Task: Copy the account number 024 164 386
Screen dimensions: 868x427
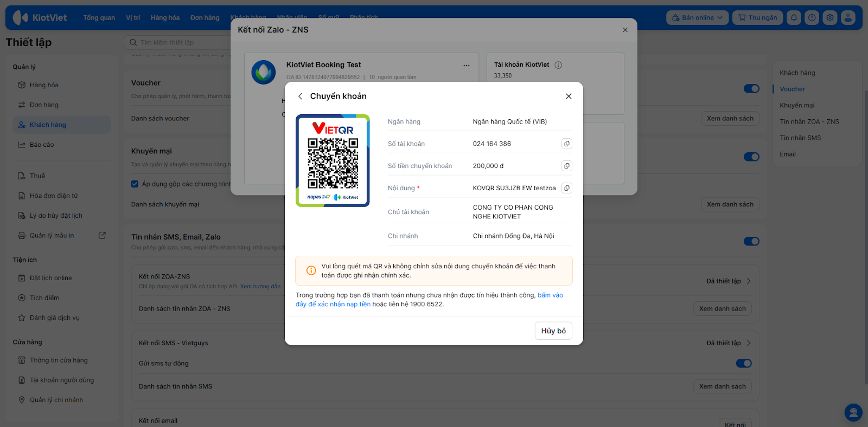Action: pyautogui.click(x=567, y=144)
